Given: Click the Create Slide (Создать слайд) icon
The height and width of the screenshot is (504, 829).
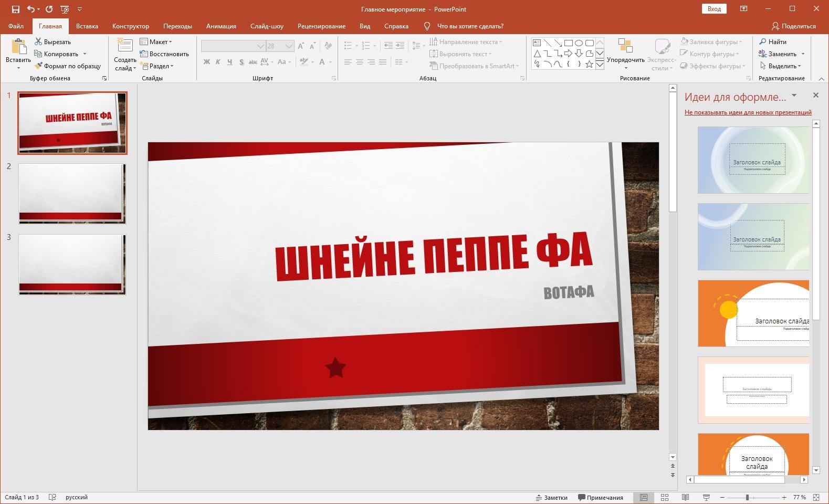Looking at the screenshot, I should pyautogui.click(x=125, y=46).
